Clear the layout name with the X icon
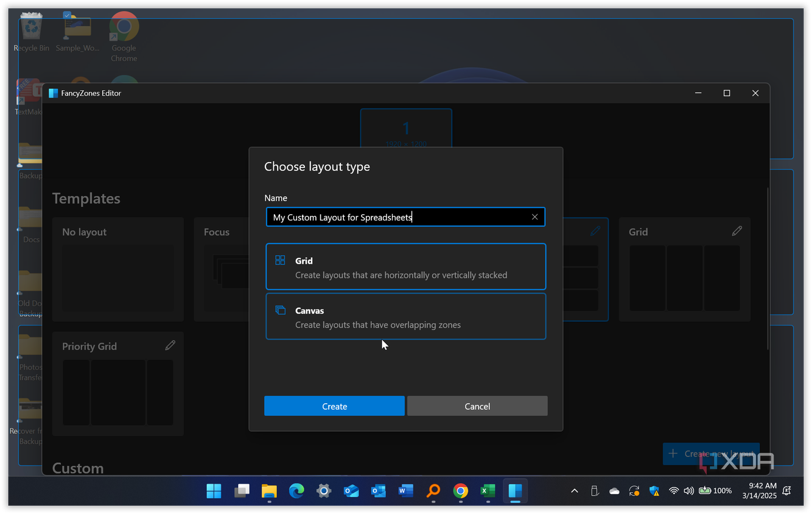 click(x=534, y=217)
